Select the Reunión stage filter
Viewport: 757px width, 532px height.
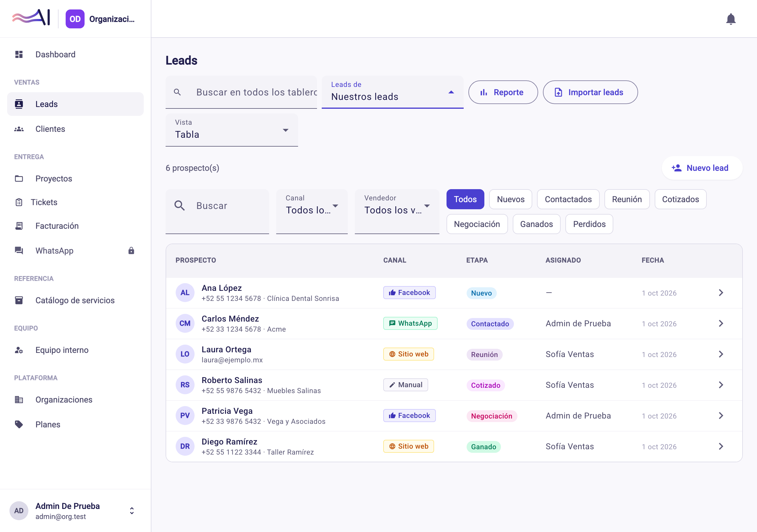(627, 199)
